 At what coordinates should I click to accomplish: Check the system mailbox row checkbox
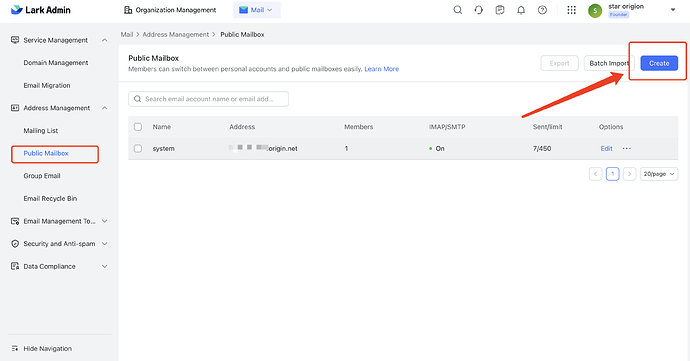138,148
